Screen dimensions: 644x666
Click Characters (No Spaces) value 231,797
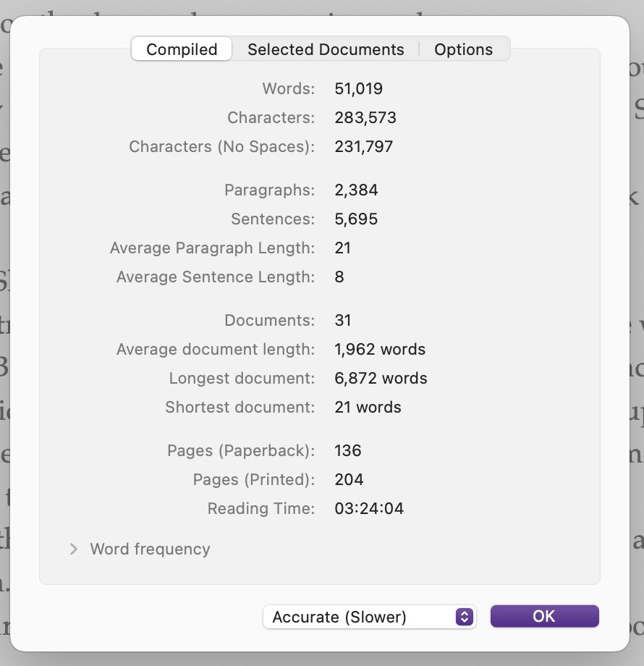pos(363,147)
